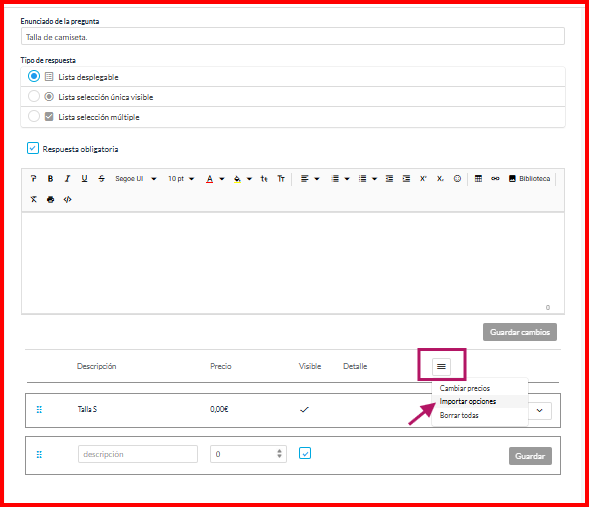Open the emoji picker icon
Viewport: 589px width, 507px height.
click(457, 179)
